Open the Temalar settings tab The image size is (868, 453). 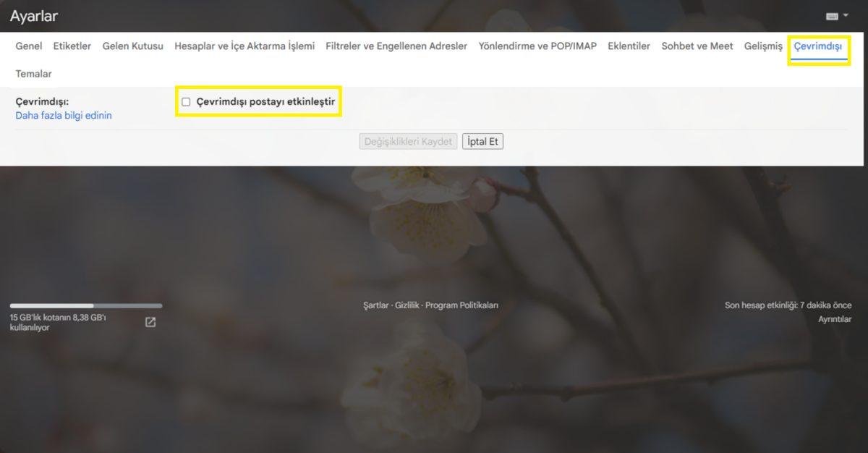point(33,73)
